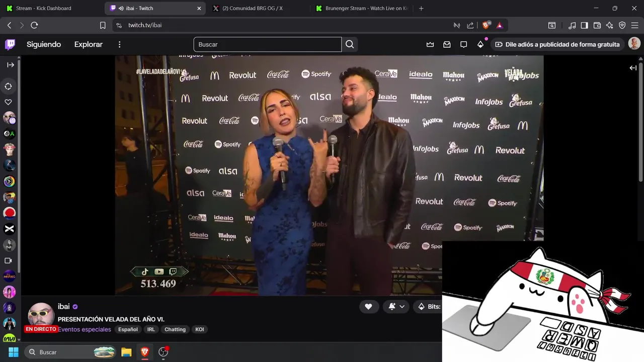The height and width of the screenshot is (362, 644).
Task: Click the share page icon in address bar
Action: [x=470, y=25]
